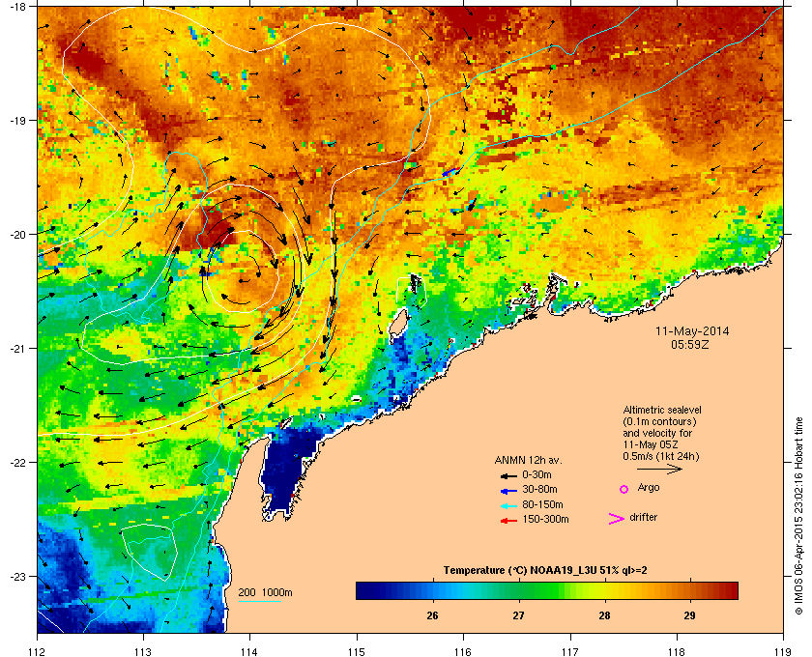Image resolution: width=812 pixels, height=657 pixels.
Task: Click the black 0-30m legend arrow
Action: [508, 475]
